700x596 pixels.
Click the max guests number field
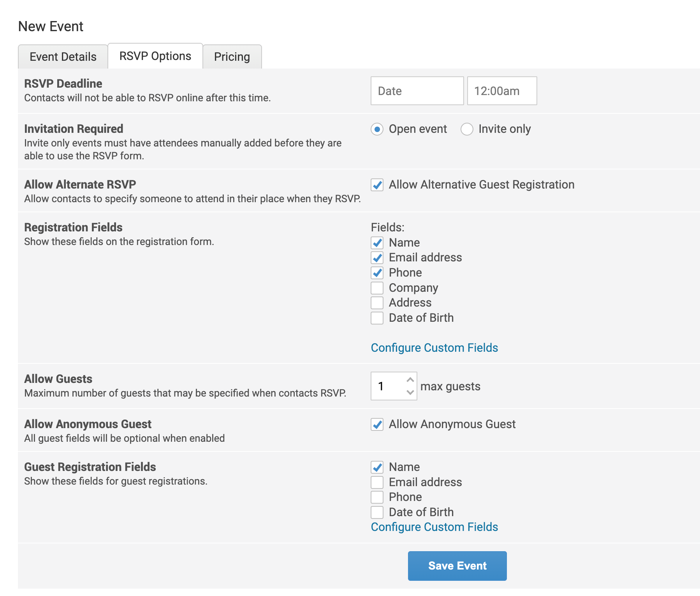click(387, 386)
